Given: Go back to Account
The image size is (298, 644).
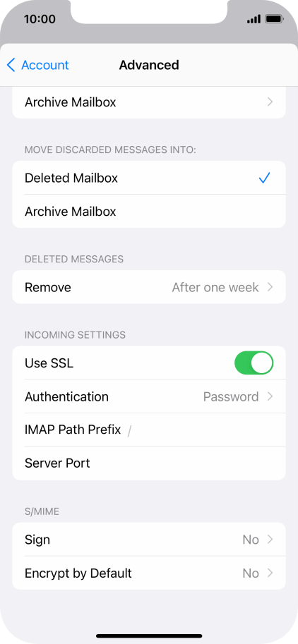Looking at the screenshot, I should 38,65.
